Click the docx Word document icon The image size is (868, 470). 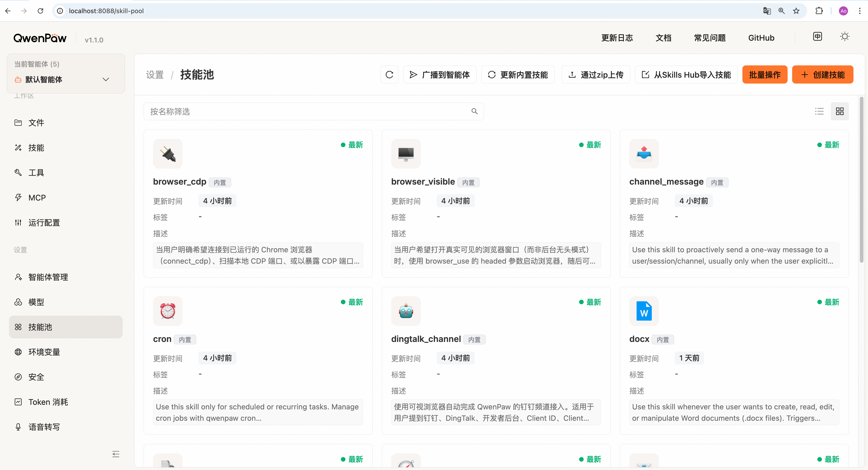(x=644, y=311)
